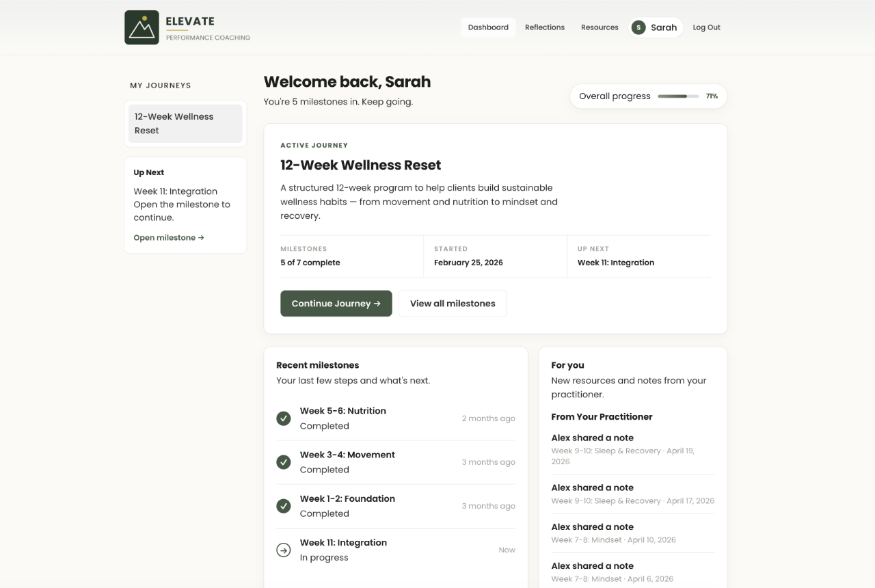Open the Dashboard nav tab
Viewport: 875px width, 588px height.
coord(488,27)
